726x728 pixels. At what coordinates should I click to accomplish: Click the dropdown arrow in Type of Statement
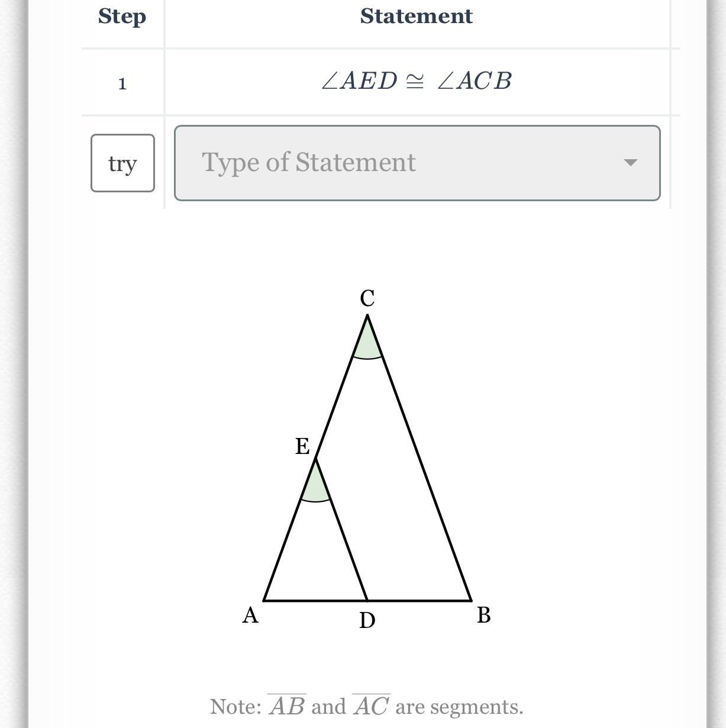click(630, 163)
